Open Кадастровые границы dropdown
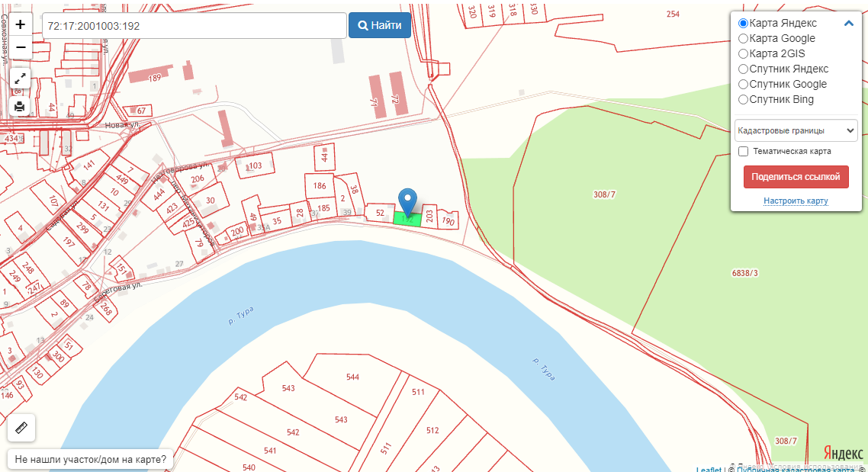 pyautogui.click(x=796, y=130)
